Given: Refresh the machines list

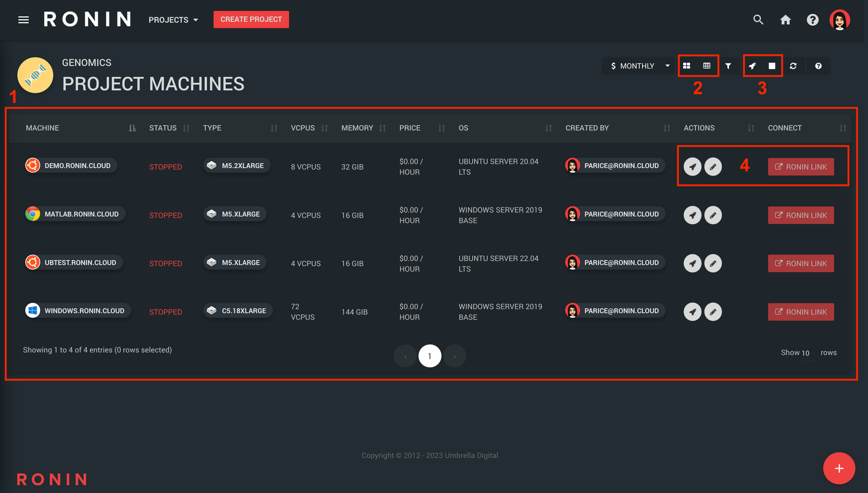Looking at the screenshot, I should (793, 66).
